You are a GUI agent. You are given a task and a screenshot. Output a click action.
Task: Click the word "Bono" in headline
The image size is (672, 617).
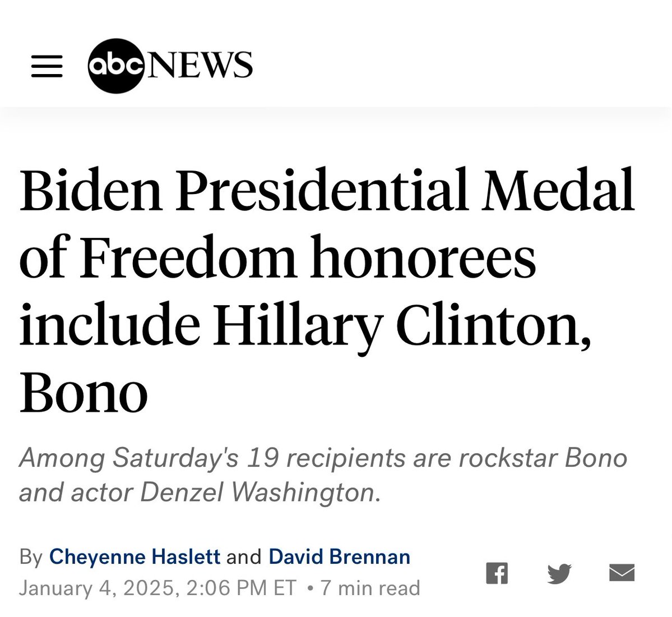[x=84, y=393]
